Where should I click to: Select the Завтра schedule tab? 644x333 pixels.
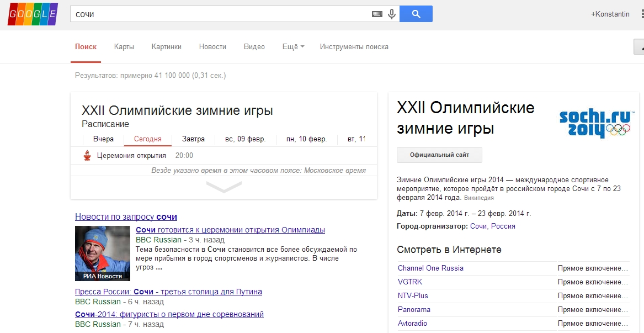(193, 139)
